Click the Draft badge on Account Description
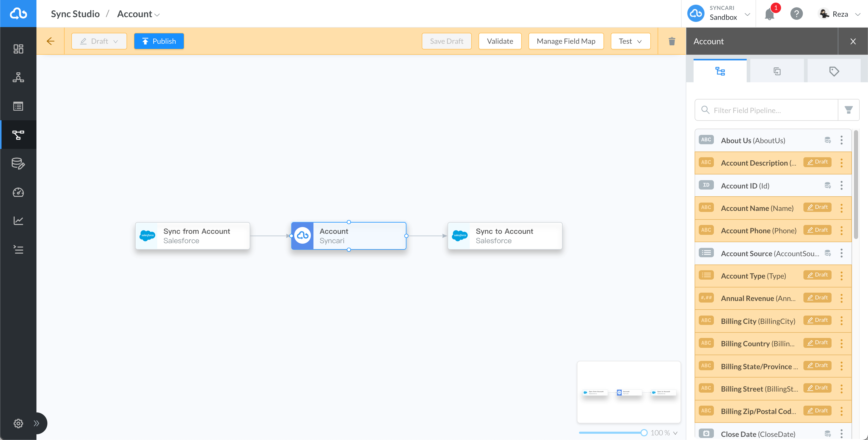This screenshot has height=440, width=868. (817, 162)
